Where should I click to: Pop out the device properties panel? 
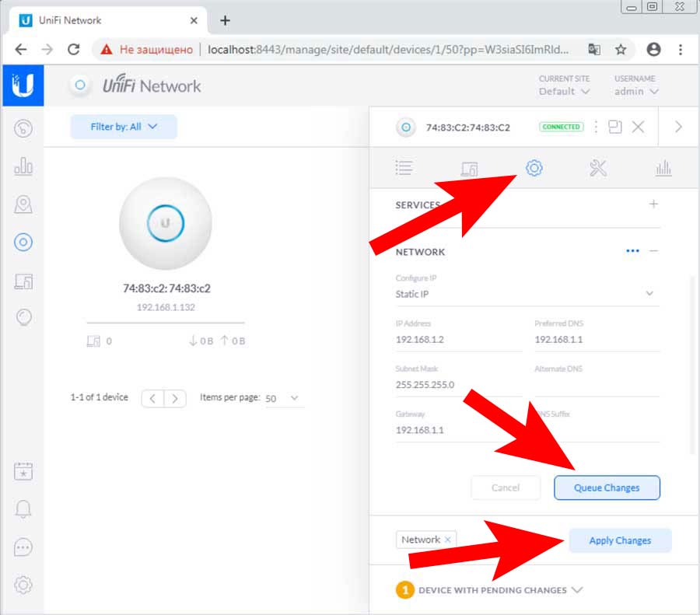click(x=614, y=128)
